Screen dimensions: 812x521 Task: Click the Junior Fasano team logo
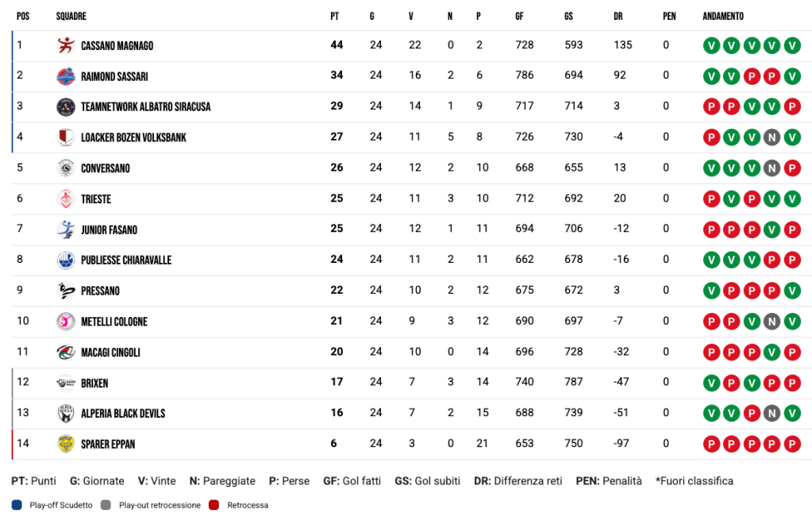pyautogui.click(x=66, y=230)
